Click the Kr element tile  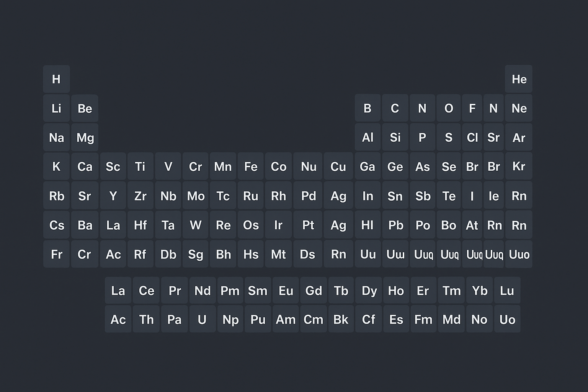click(519, 167)
